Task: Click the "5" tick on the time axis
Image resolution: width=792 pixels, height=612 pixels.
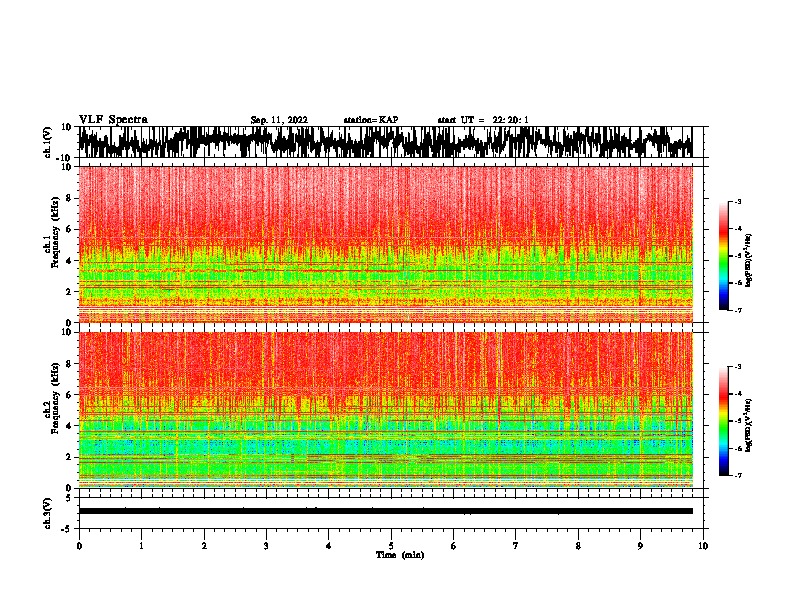Action: coord(391,546)
